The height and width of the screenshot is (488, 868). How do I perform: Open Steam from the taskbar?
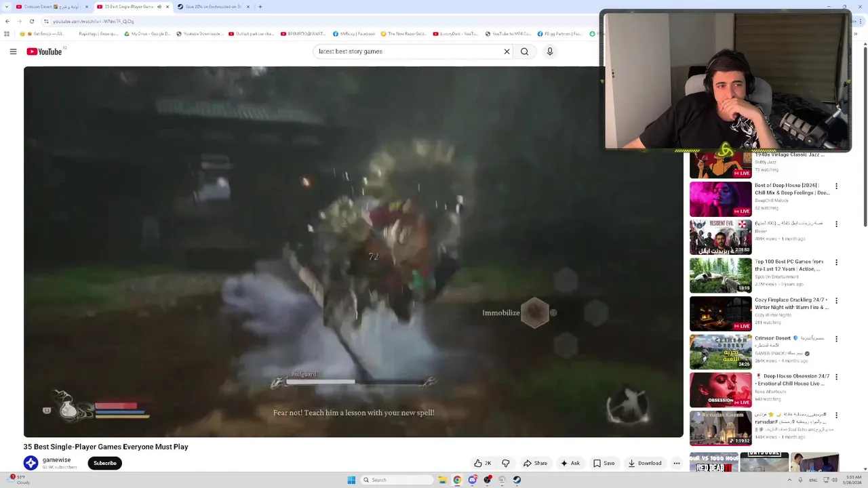click(517, 480)
